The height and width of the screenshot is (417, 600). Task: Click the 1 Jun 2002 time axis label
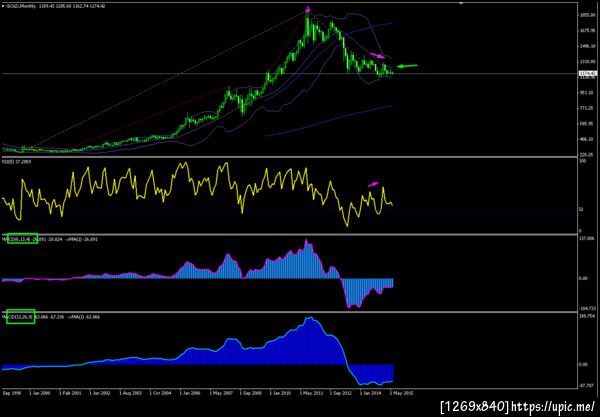(101, 393)
